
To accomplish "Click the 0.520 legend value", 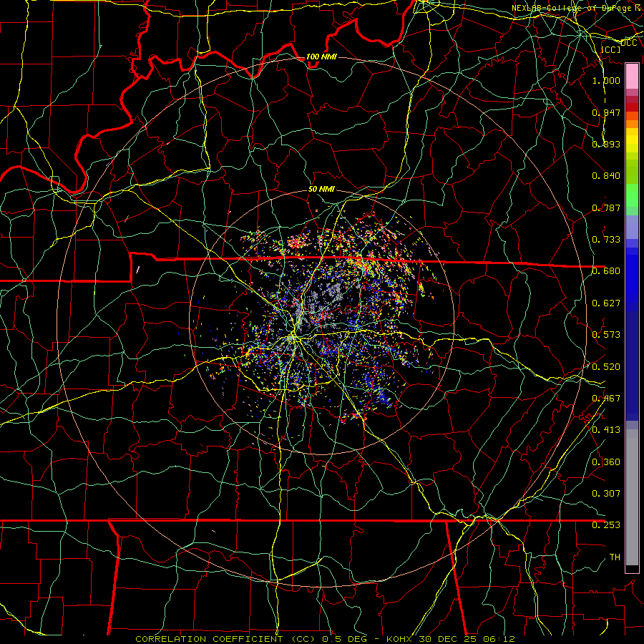I will pos(606,366).
